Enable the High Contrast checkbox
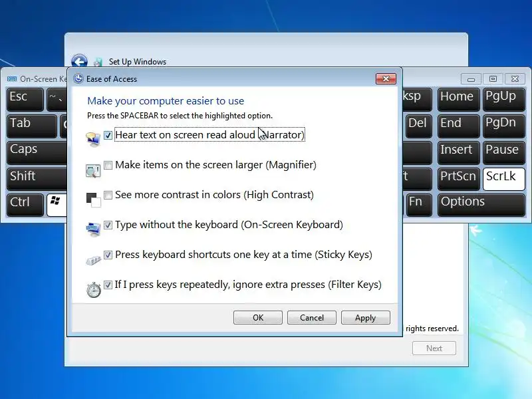This screenshot has height=399, width=532. [x=108, y=195]
